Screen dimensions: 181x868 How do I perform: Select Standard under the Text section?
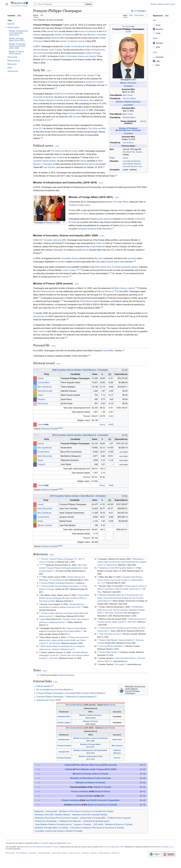[x=154, y=29]
